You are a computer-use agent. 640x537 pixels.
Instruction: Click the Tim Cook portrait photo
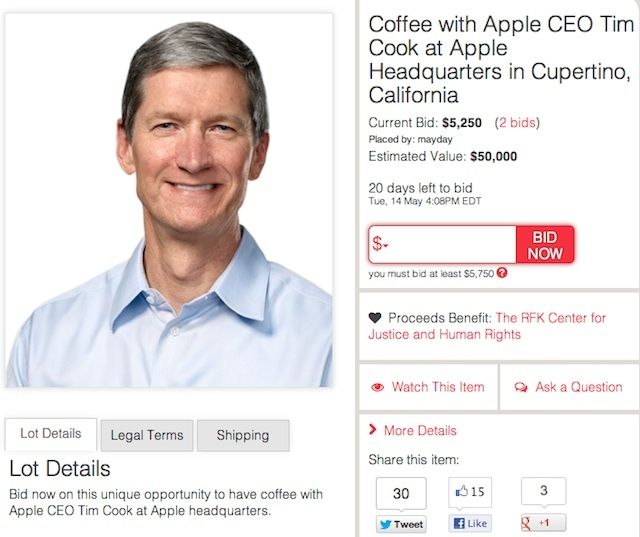169,200
